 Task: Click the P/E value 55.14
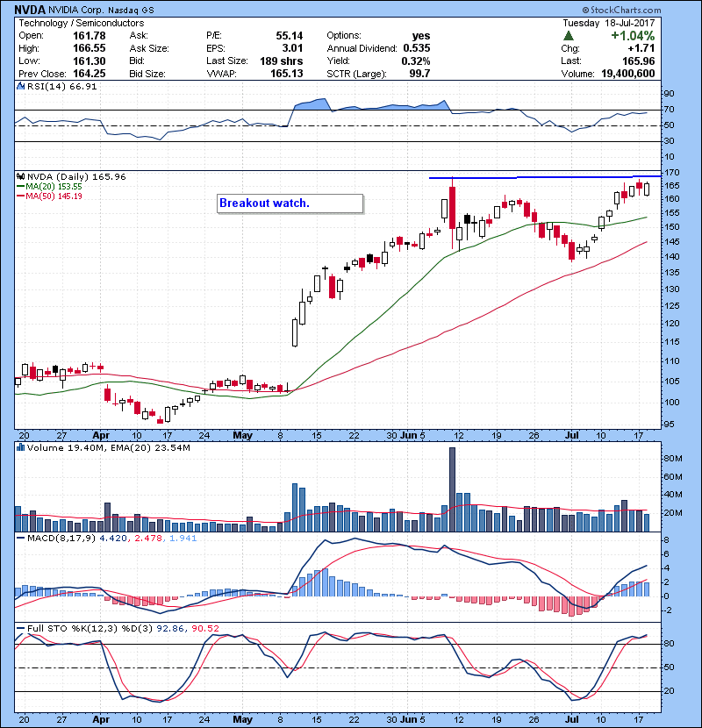(289, 36)
